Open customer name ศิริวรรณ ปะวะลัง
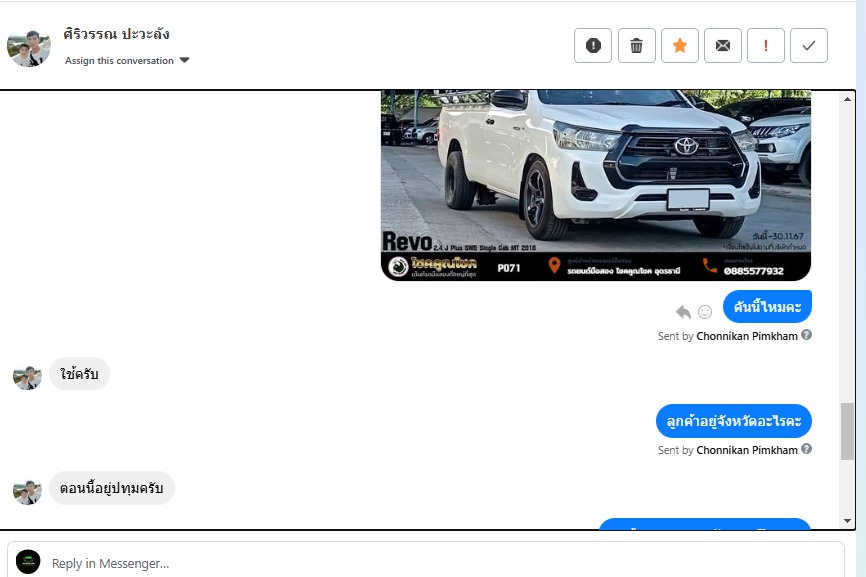 tap(117, 34)
